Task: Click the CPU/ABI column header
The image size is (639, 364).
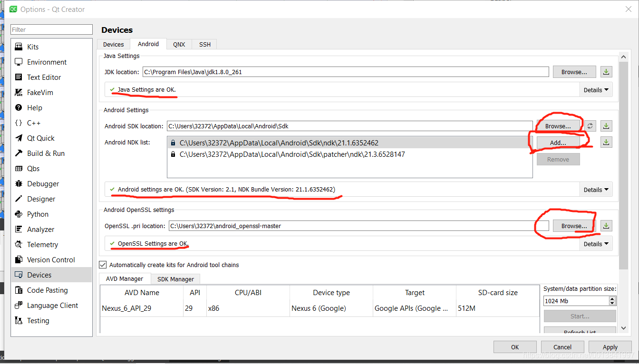Action: 248,293
